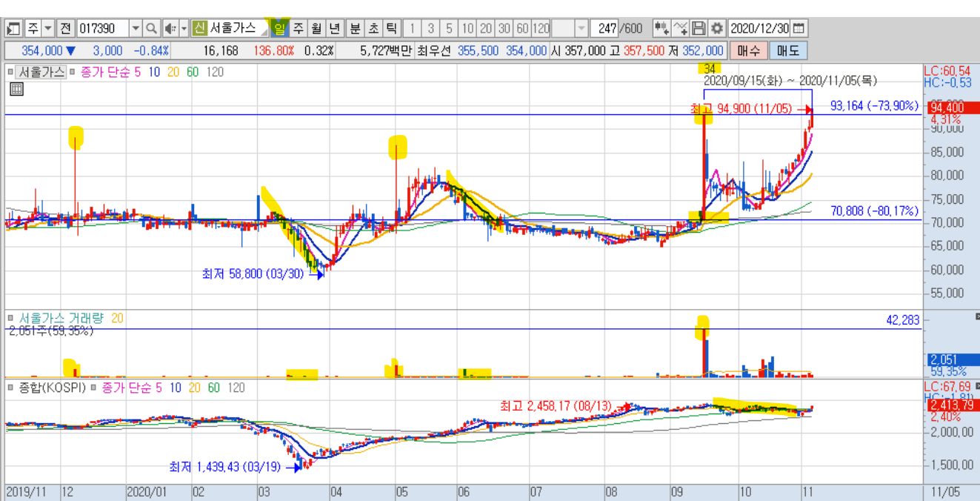Screen dimensions: 980x501
Task: Select the 일 daily period
Action: click(x=279, y=28)
